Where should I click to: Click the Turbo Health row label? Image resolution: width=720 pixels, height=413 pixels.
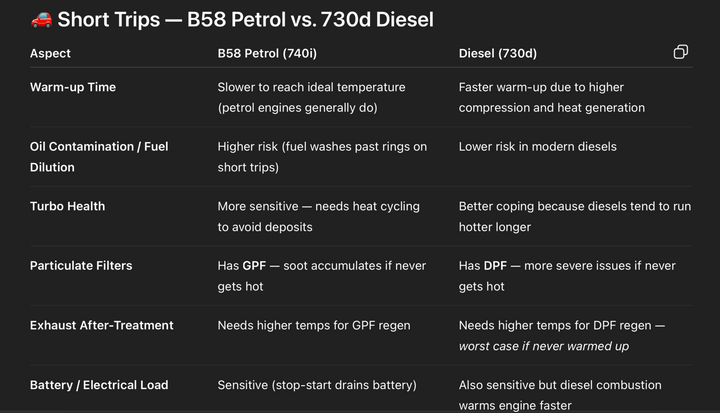(x=67, y=206)
